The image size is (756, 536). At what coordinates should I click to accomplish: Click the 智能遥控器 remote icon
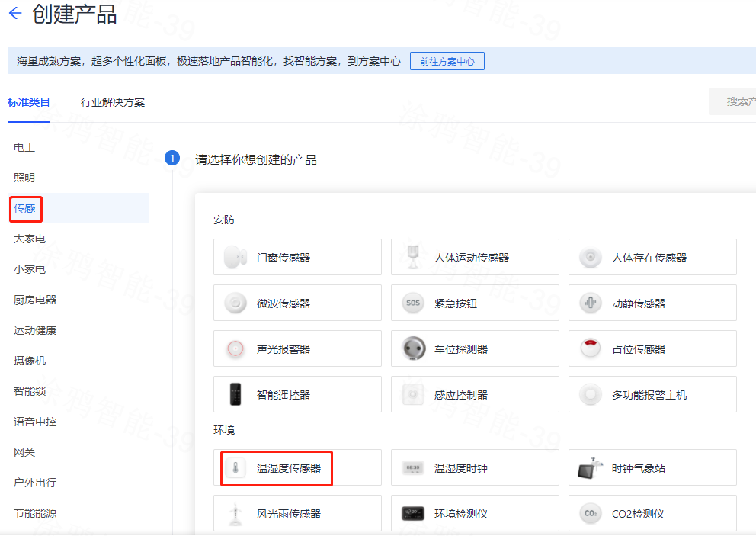[x=235, y=395]
